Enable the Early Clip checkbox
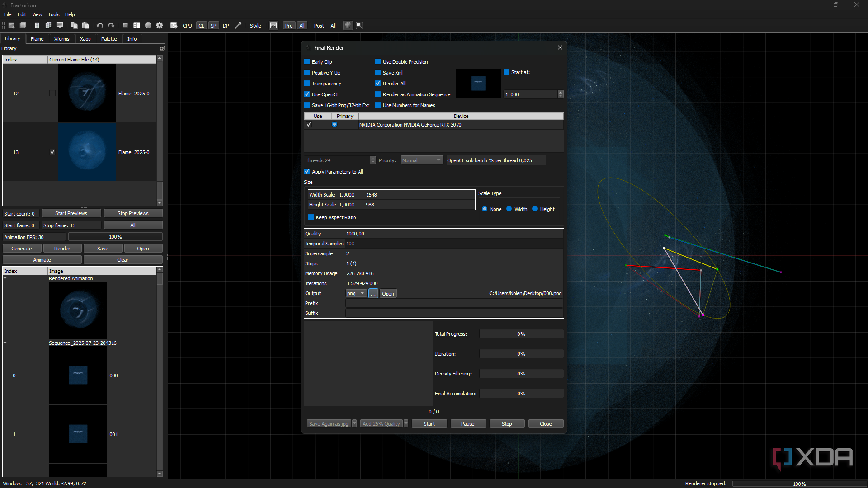 pyautogui.click(x=307, y=62)
